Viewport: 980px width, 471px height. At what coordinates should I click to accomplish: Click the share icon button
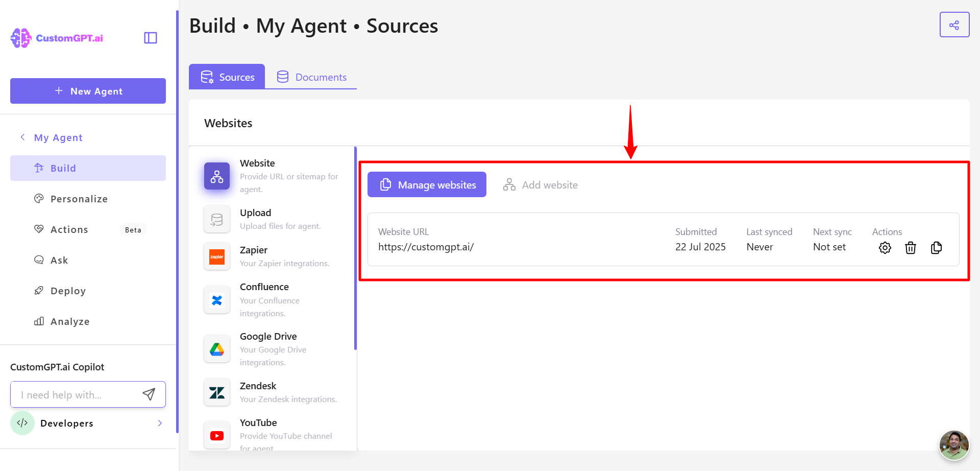pos(954,25)
